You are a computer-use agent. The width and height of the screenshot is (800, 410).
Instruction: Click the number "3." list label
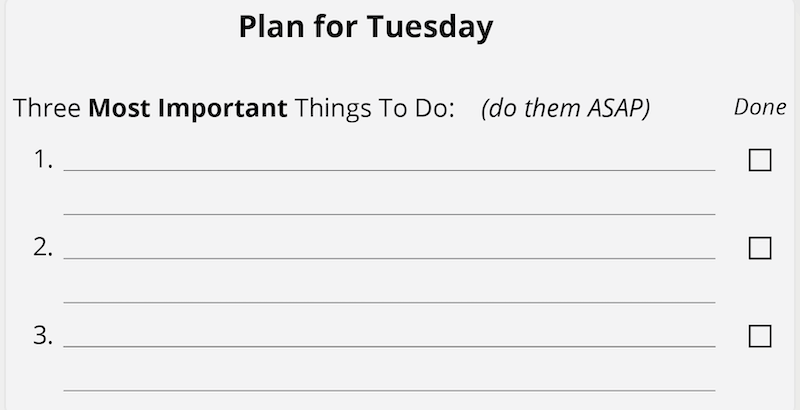(x=43, y=336)
